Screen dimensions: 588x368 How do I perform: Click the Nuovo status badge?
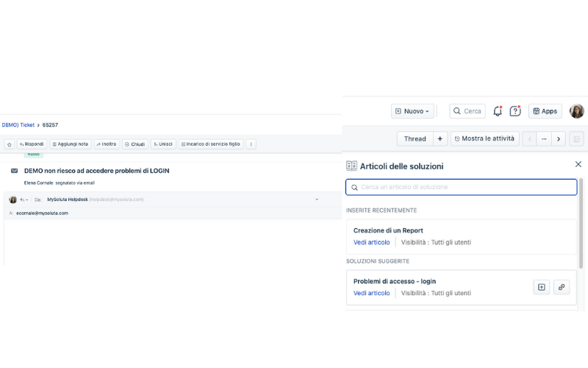33,155
